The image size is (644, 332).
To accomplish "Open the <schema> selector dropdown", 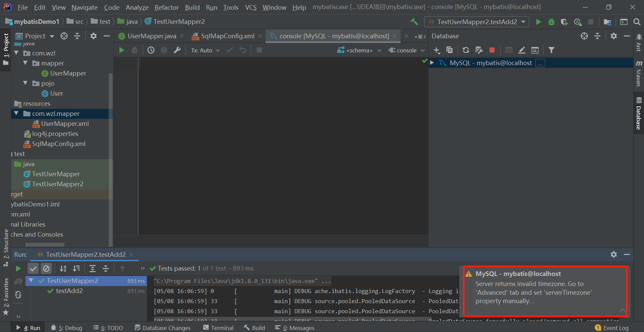I will point(360,50).
